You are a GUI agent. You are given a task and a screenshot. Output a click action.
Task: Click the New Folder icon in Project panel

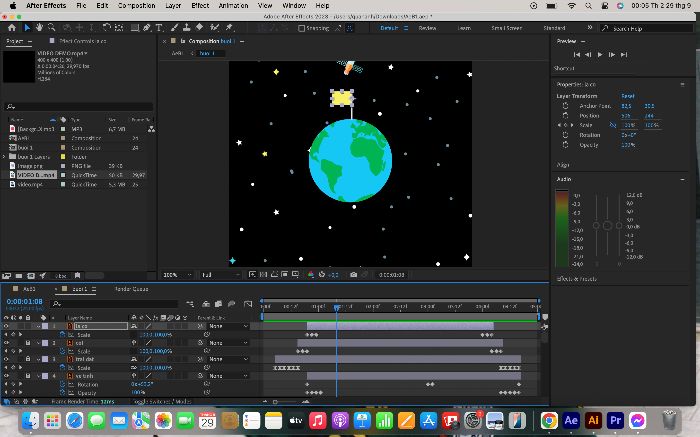[19, 276]
